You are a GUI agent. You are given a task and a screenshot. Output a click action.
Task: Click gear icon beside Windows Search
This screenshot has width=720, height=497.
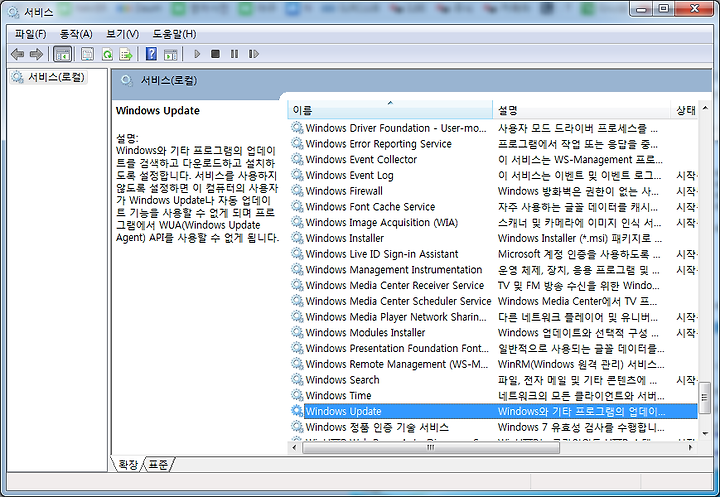coord(297,379)
